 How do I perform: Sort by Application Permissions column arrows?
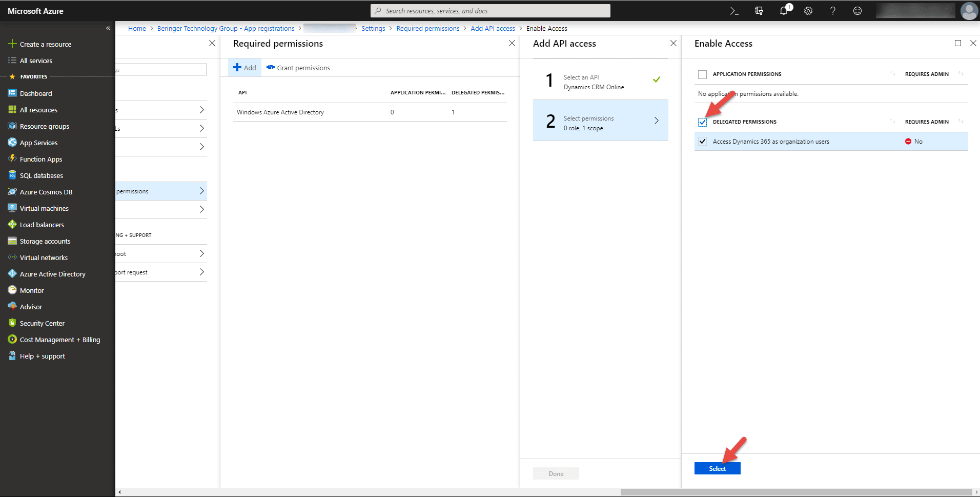click(892, 74)
